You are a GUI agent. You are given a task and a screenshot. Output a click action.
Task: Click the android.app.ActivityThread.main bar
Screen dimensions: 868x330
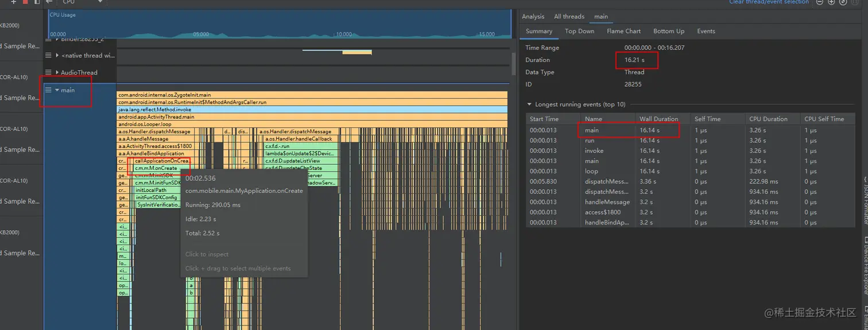tap(312, 117)
